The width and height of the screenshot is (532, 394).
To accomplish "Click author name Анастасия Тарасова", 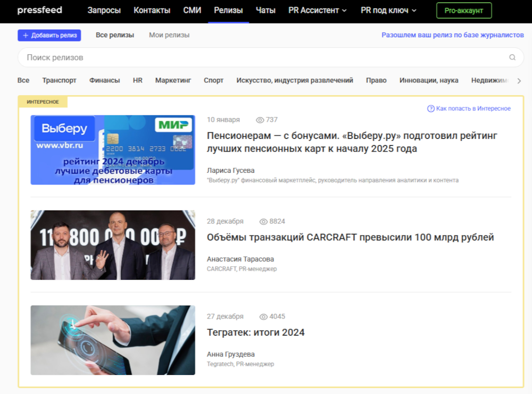I will coord(240,259).
